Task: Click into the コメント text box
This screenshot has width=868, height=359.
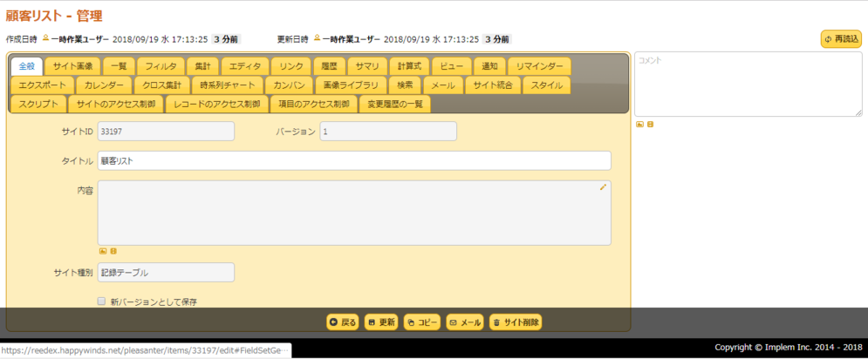Action: tap(748, 84)
